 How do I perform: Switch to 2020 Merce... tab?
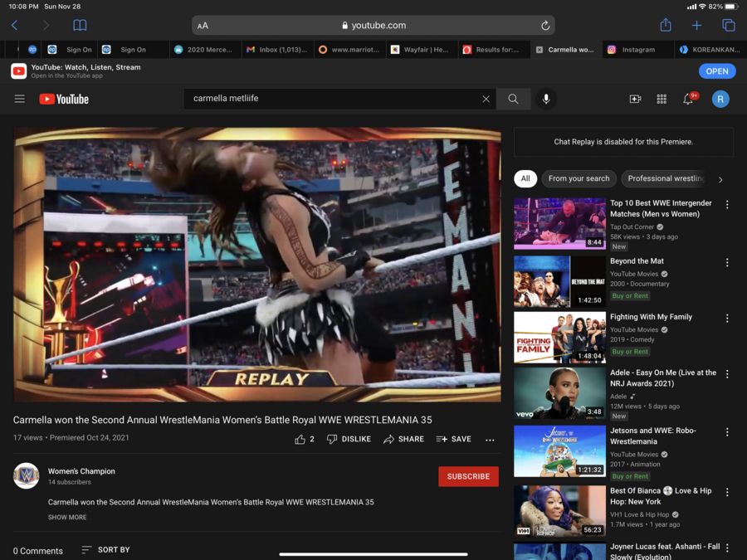pyautogui.click(x=206, y=50)
